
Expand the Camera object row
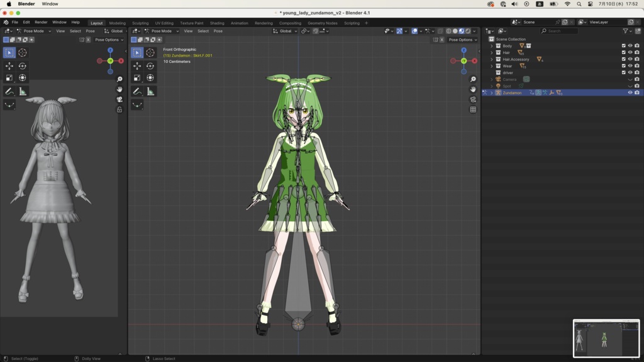(492, 79)
